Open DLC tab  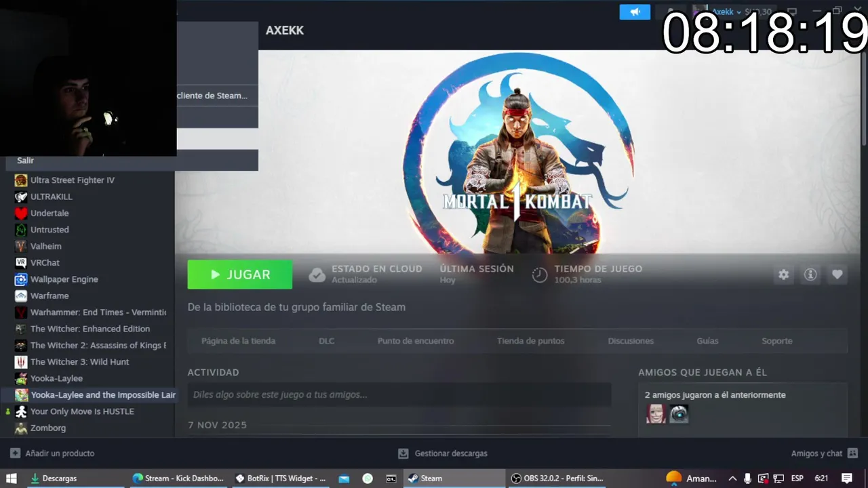pos(327,341)
